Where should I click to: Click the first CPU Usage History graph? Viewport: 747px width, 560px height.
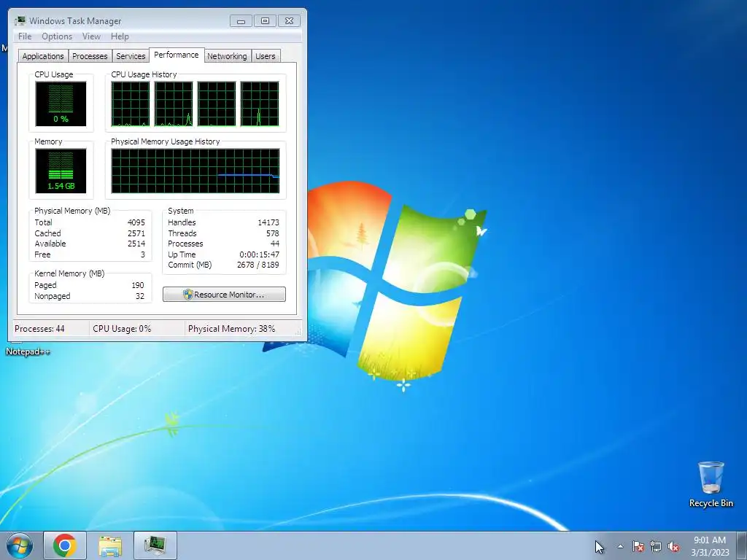coord(131,104)
